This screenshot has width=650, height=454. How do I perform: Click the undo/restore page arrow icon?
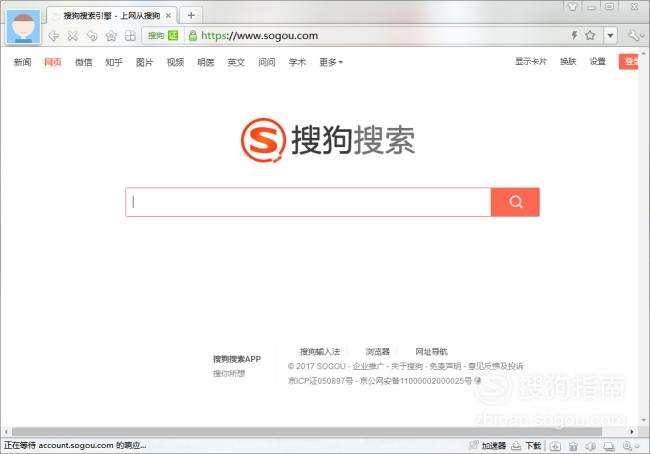click(x=92, y=36)
